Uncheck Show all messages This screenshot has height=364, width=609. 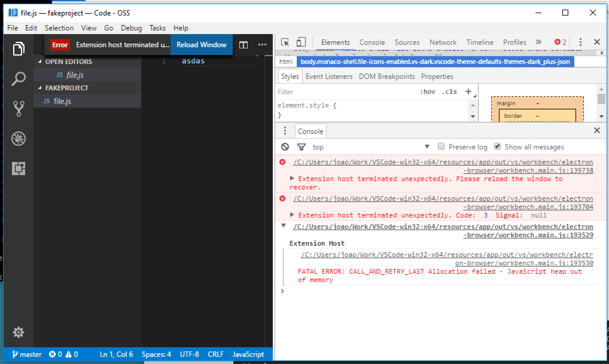[x=497, y=146]
